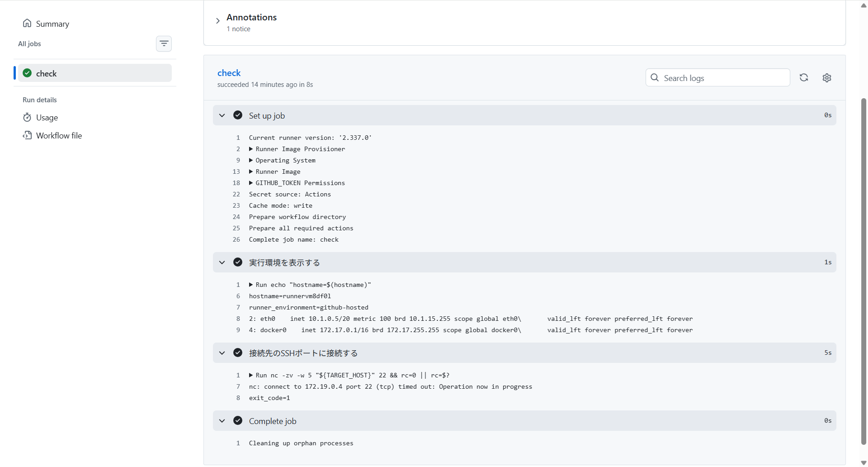Click log line 'Prepare workflow directory'
The width and height of the screenshot is (868, 467).
click(x=297, y=217)
